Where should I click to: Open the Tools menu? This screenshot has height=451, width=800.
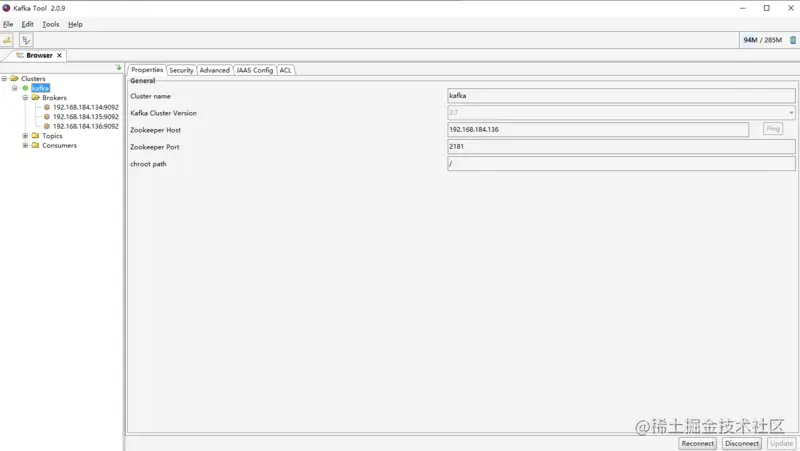(x=51, y=24)
